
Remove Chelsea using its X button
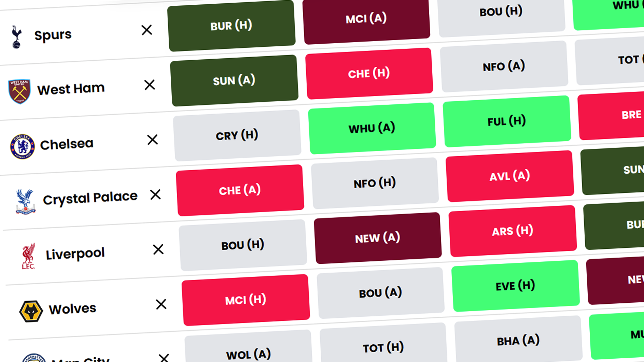[153, 140]
